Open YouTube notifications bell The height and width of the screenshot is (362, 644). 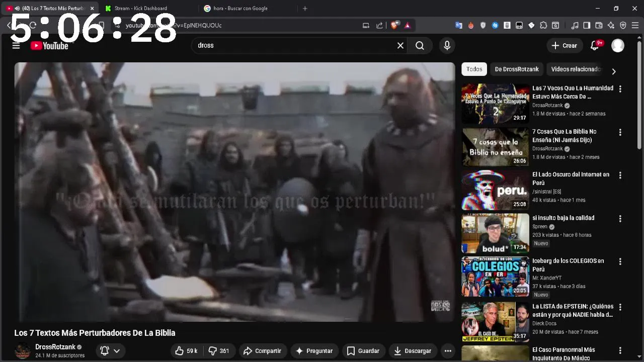point(595,46)
